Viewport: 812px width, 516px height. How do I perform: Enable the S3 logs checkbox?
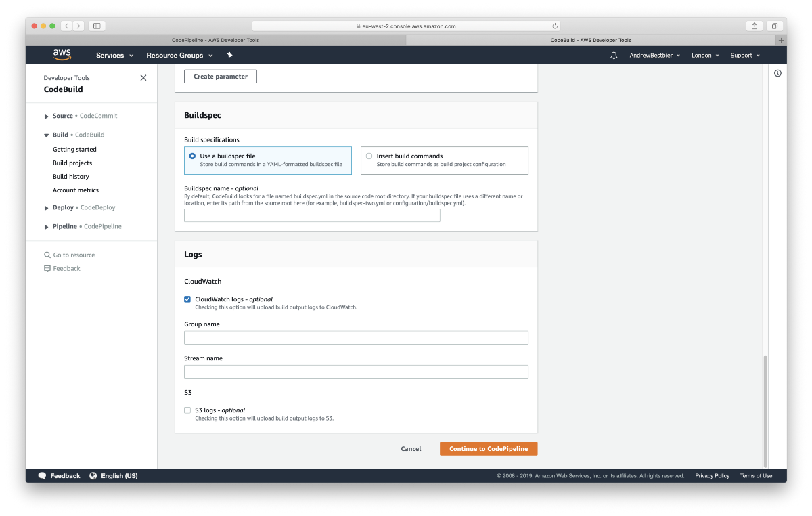click(187, 410)
